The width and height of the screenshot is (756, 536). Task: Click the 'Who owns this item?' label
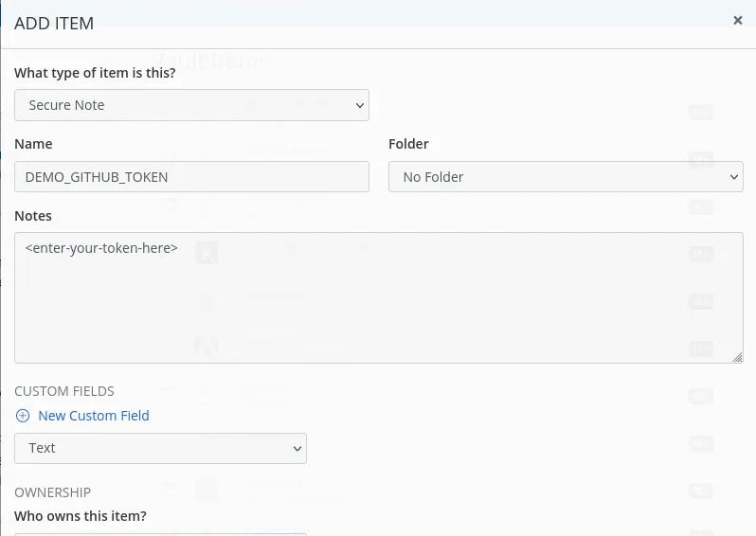(81, 516)
